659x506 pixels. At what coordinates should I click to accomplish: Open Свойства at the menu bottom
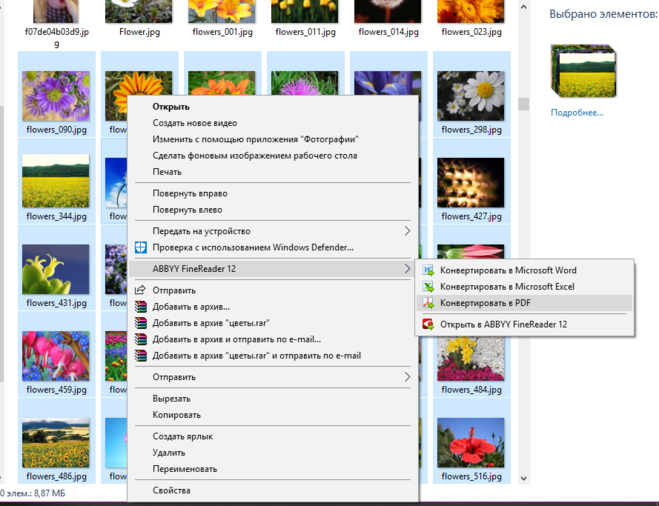pyautogui.click(x=171, y=490)
